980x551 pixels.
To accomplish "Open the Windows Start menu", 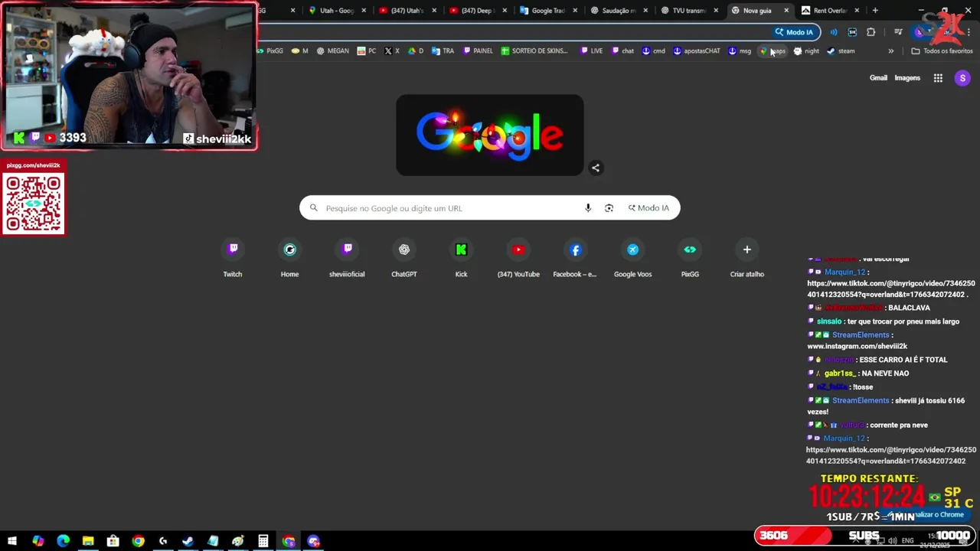I will pos(12,541).
